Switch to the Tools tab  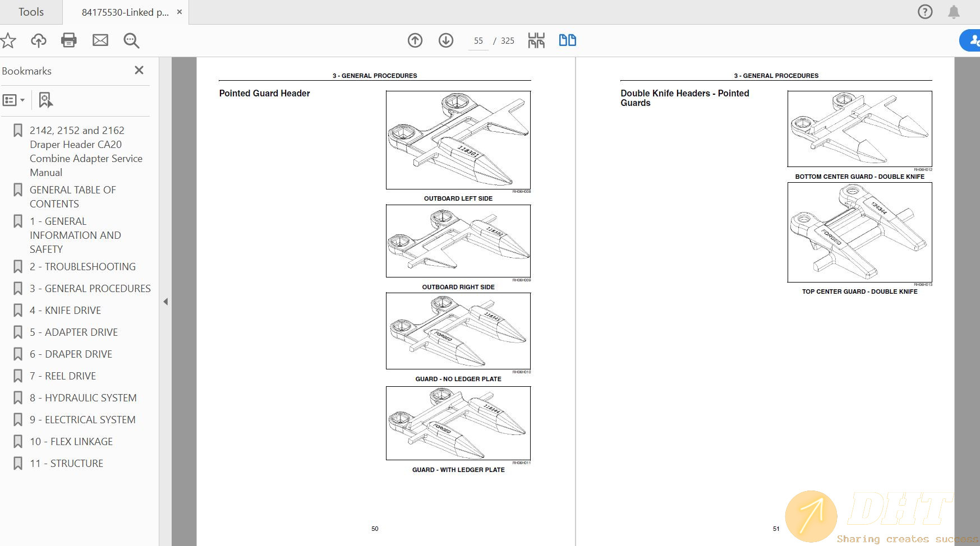tap(31, 11)
